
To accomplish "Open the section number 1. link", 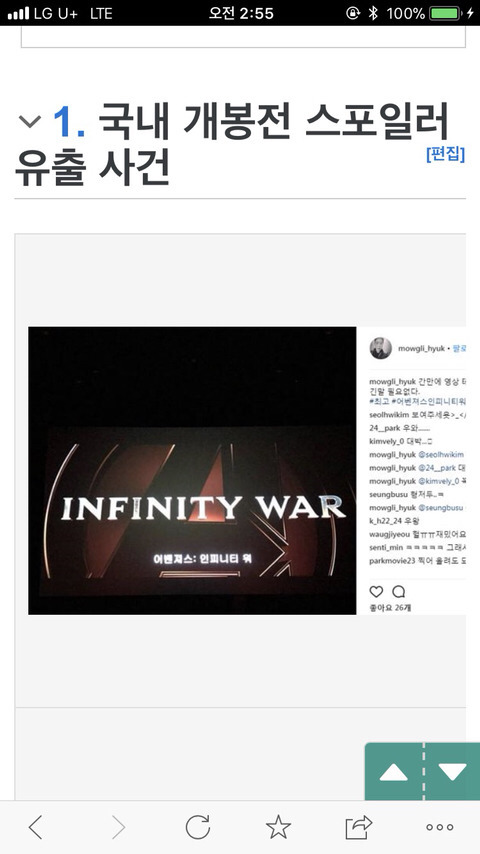I will pos(69,121).
